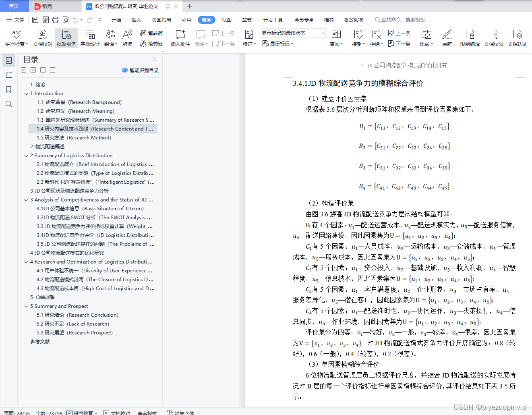Close the 目录 panel
This screenshot has width=532, height=415.
click(x=154, y=59)
